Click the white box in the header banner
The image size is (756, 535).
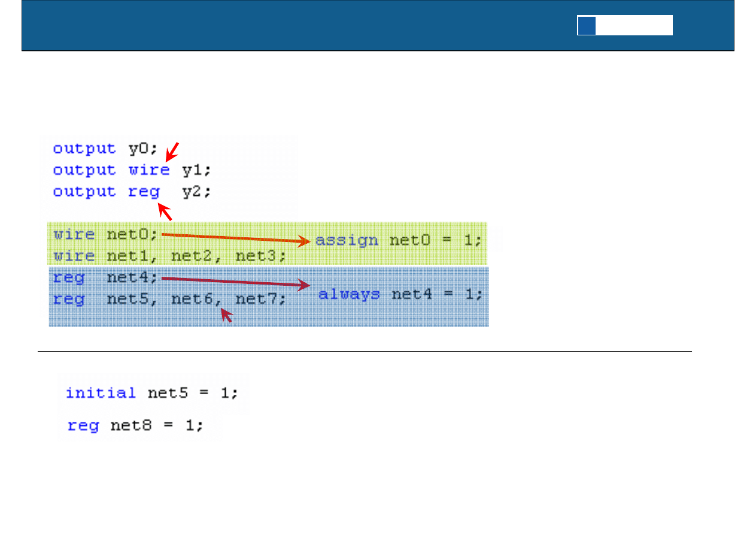(634, 26)
